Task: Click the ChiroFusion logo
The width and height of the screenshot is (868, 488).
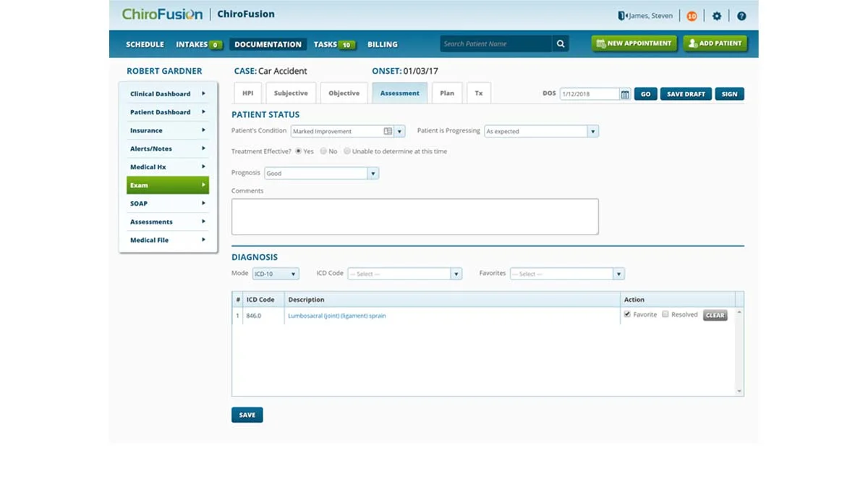Action: pyautogui.click(x=161, y=14)
